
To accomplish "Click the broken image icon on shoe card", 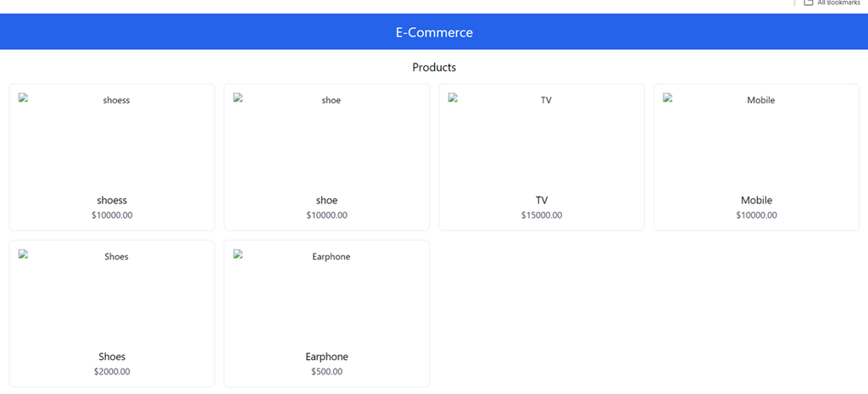I will 239,98.
